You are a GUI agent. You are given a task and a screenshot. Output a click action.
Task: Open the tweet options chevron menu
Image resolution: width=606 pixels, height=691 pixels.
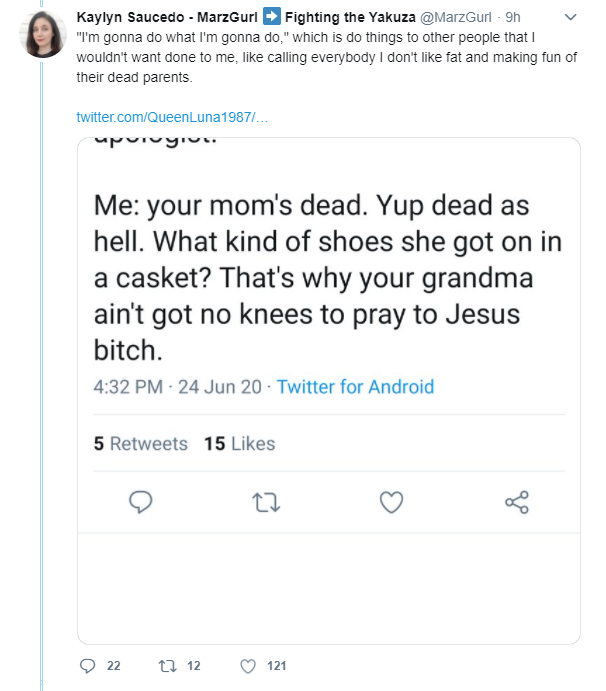tap(570, 17)
